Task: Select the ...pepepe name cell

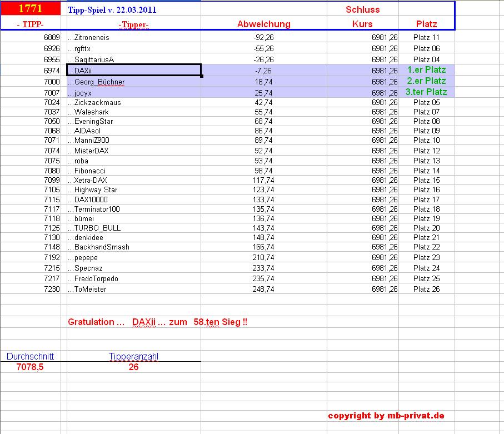Action: [x=134, y=257]
